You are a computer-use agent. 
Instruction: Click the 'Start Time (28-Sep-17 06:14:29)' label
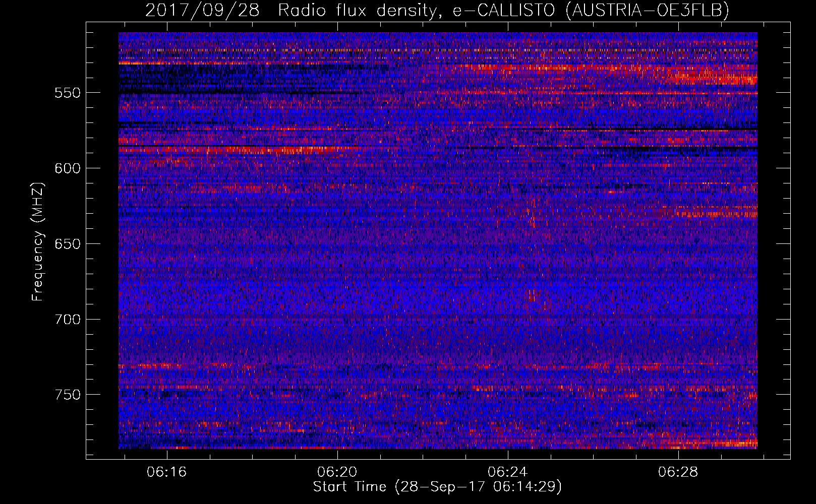click(x=437, y=487)
